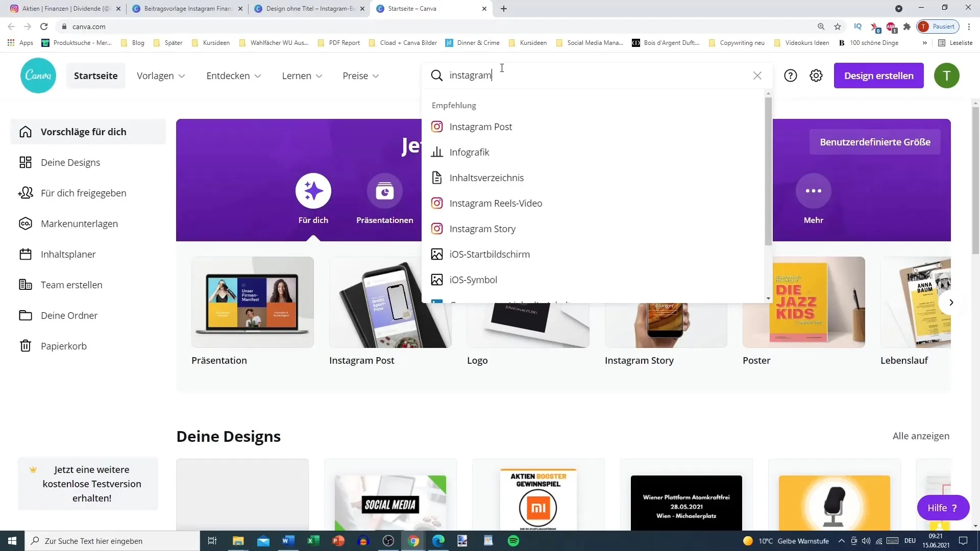Open Deine Designs in sidebar
The image size is (980, 551).
(x=88, y=162)
